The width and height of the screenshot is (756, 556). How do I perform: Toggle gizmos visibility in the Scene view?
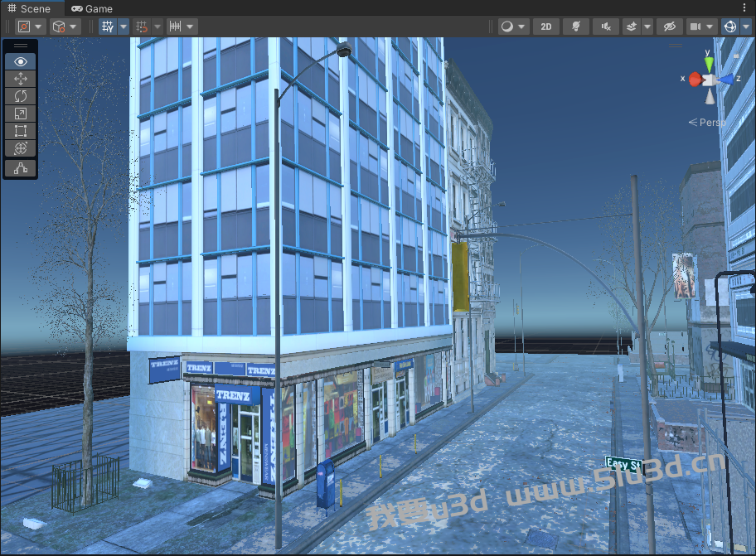click(730, 27)
